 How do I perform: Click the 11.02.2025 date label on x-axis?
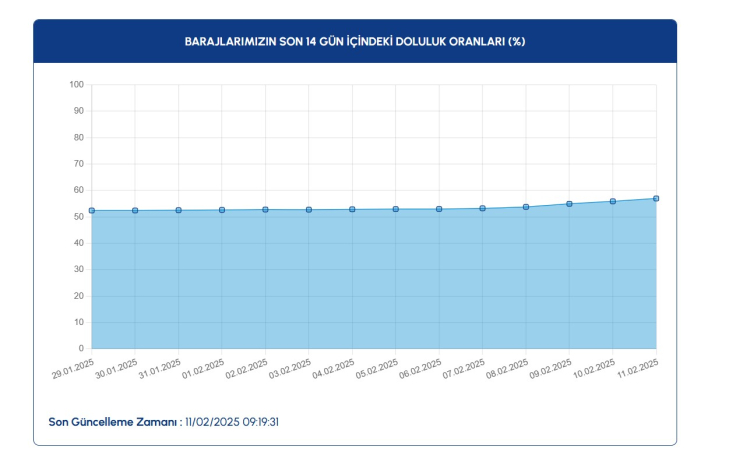point(635,367)
